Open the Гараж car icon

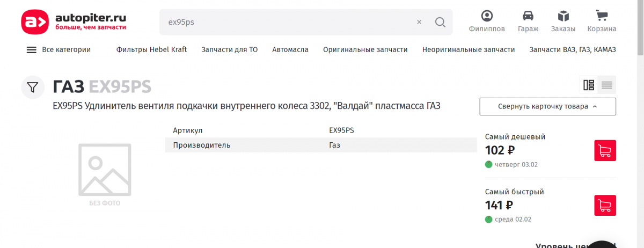click(x=528, y=21)
